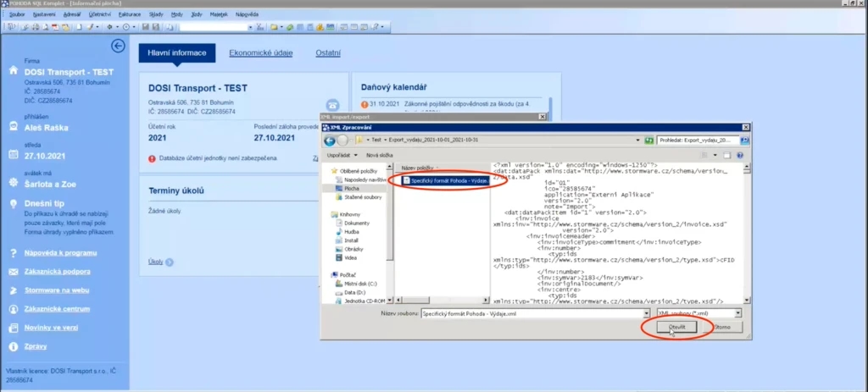Open the path bar dropdown arrow in dialog

pyautogui.click(x=638, y=141)
